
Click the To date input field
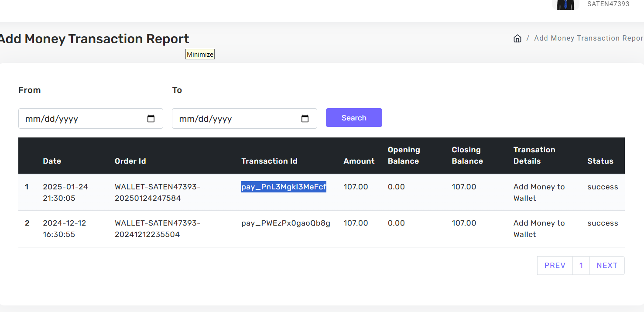(236, 119)
